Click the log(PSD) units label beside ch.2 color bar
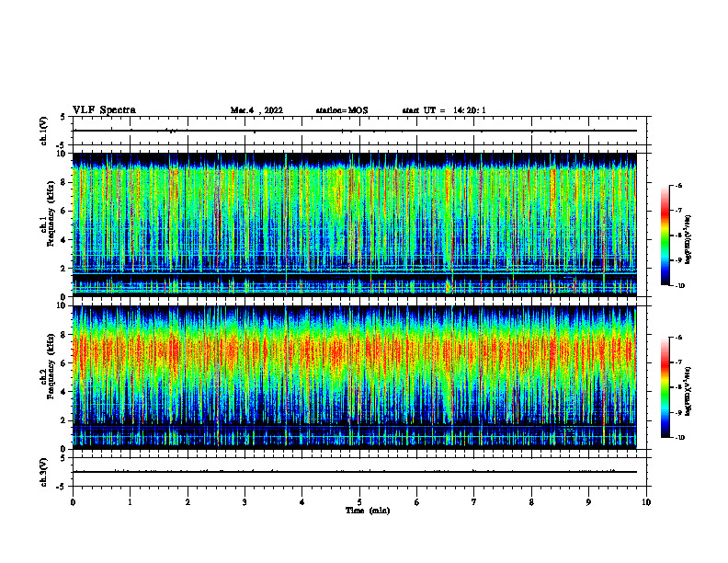 pyautogui.click(x=688, y=391)
